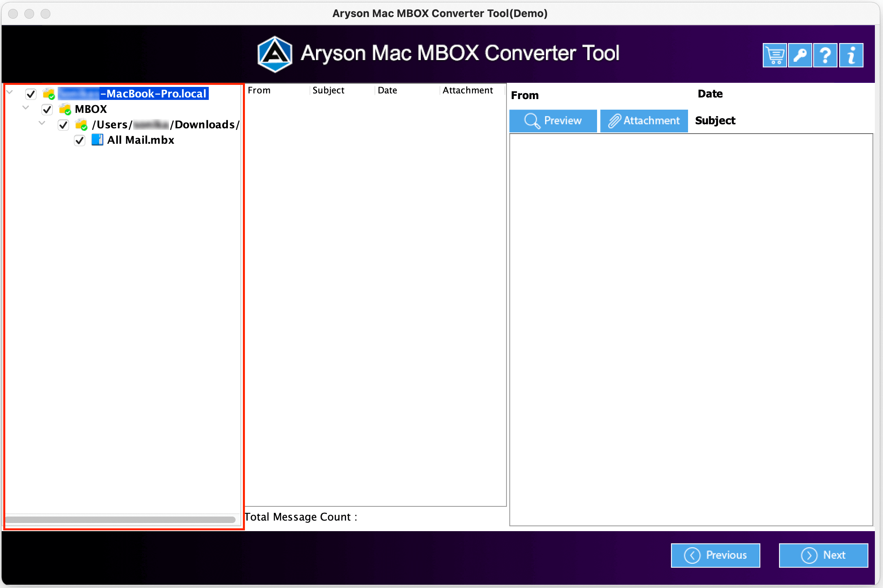The height and width of the screenshot is (588, 883).
Task: Close the window with red button
Action: point(13,14)
